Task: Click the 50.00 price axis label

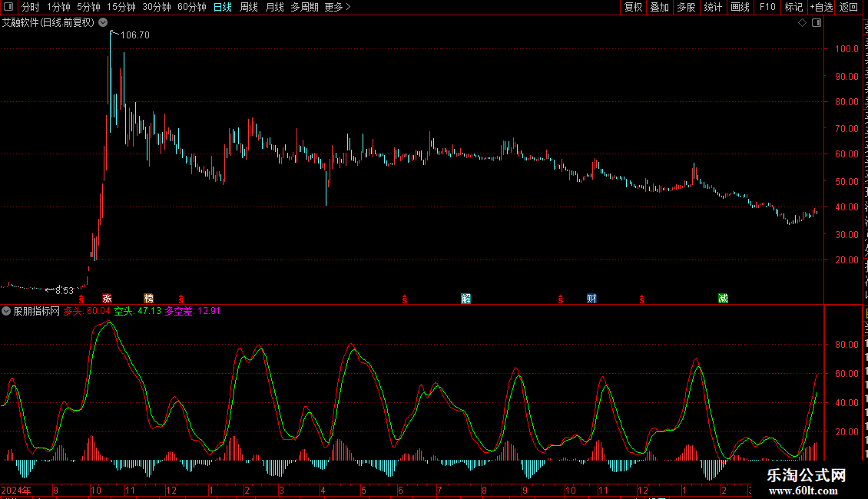Action: [846, 181]
